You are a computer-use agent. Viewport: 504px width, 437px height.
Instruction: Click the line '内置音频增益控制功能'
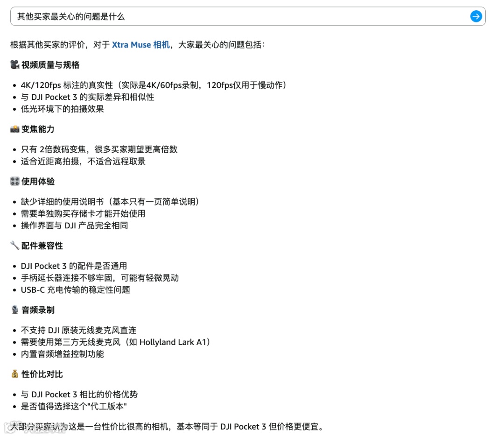point(63,354)
